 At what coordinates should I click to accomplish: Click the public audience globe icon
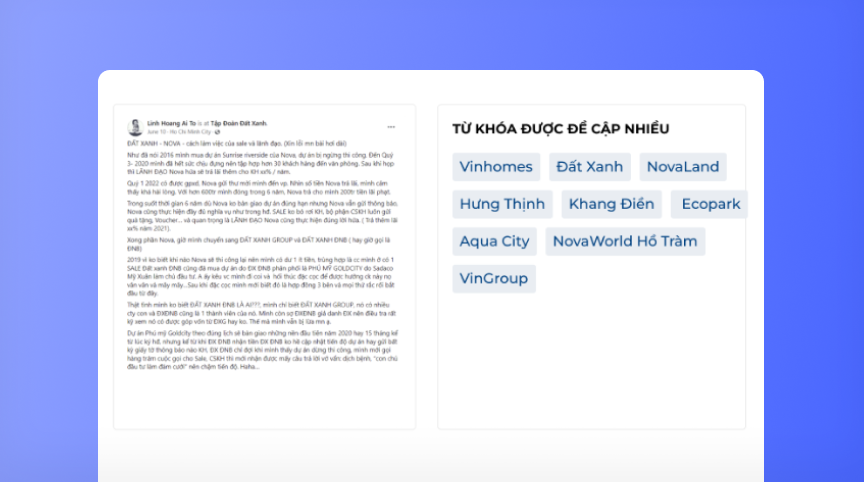[217, 132]
